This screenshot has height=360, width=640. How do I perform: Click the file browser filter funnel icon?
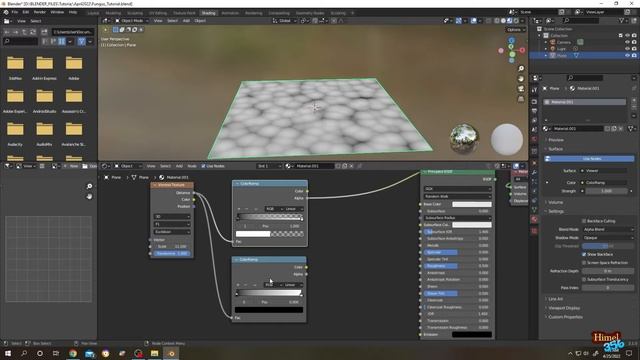tap(81, 41)
